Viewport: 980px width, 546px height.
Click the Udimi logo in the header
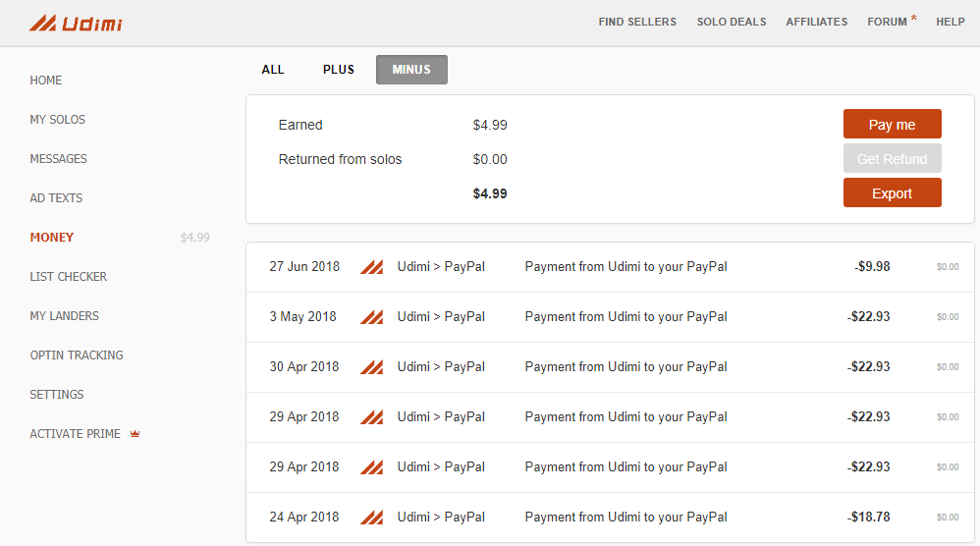[76, 24]
